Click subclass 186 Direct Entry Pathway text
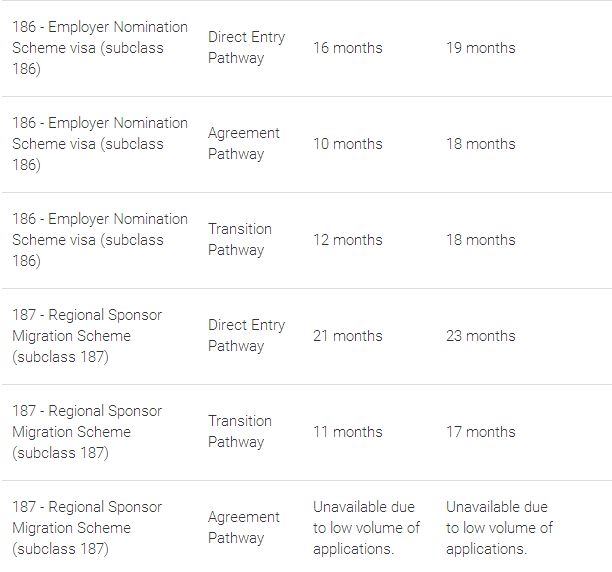612x572 pixels. 246,48
